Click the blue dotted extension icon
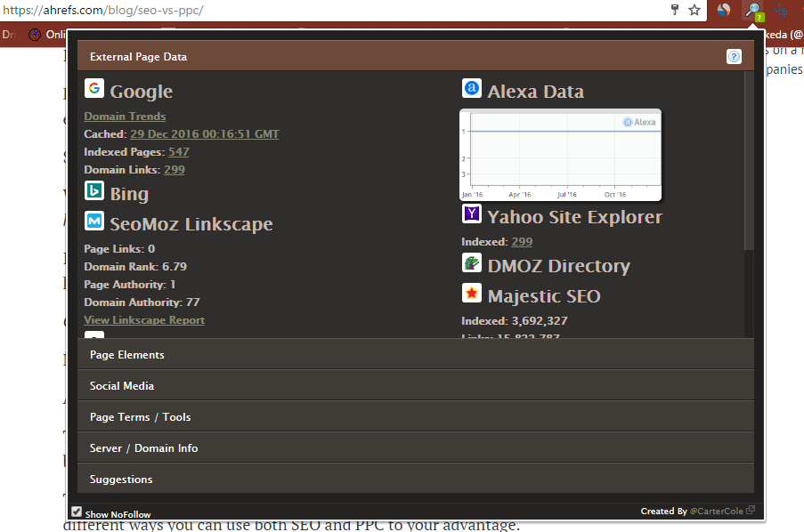The image size is (804, 532). [781, 10]
